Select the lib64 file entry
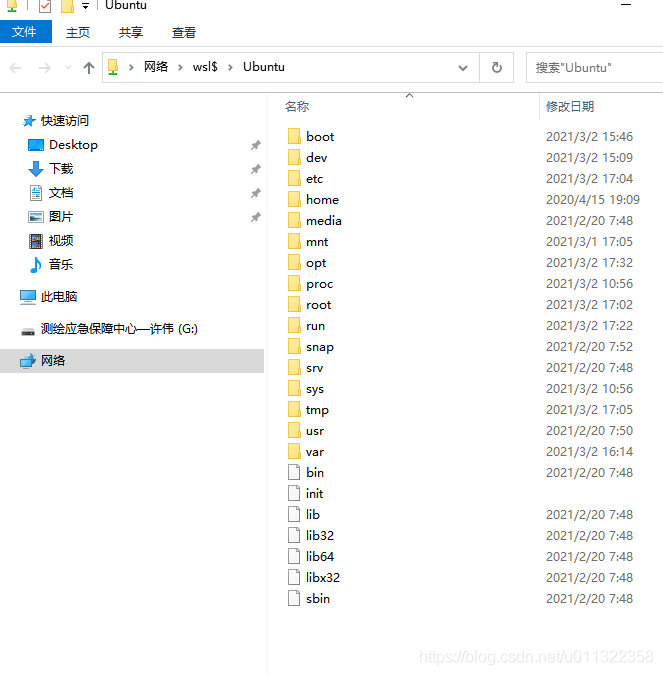This screenshot has width=663, height=675. tap(311, 557)
